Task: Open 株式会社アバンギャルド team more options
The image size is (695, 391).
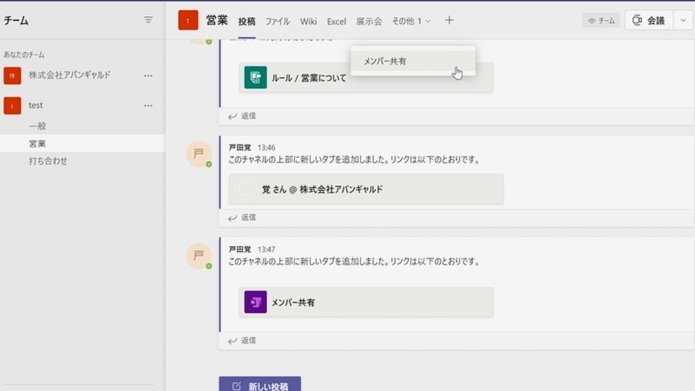Action: [148, 76]
